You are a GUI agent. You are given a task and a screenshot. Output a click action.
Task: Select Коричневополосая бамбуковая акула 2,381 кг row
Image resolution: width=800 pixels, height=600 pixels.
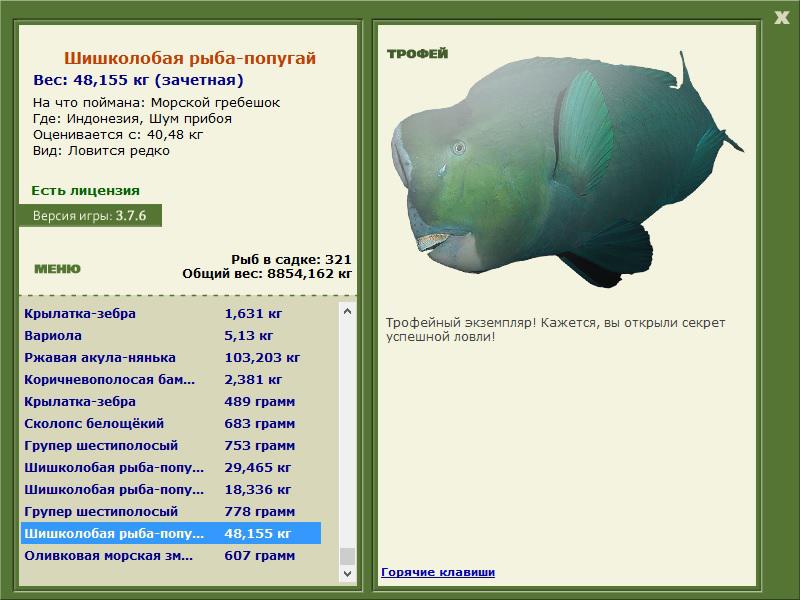point(170,379)
